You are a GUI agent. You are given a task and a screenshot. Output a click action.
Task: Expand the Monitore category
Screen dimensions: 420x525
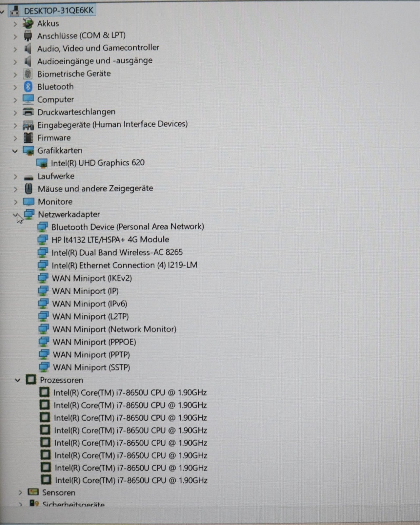tap(15, 202)
